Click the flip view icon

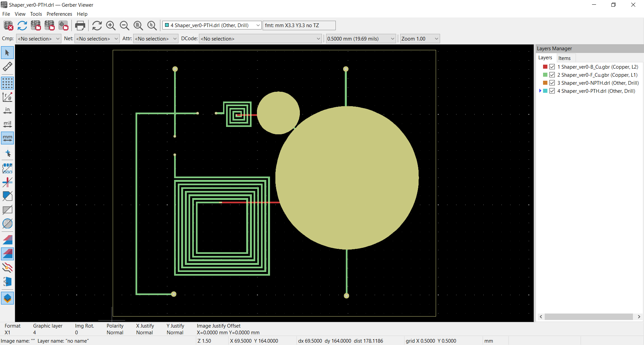(x=7, y=282)
